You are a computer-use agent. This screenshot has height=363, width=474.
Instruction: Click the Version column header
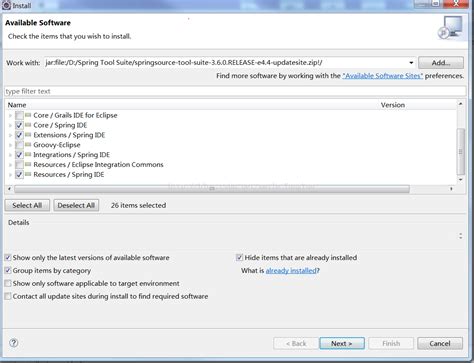(x=393, y=105)
